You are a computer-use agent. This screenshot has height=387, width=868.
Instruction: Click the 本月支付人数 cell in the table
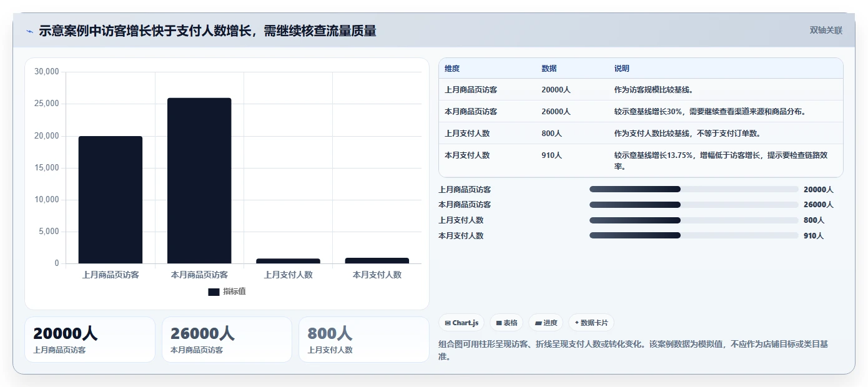tap(467, 155)
